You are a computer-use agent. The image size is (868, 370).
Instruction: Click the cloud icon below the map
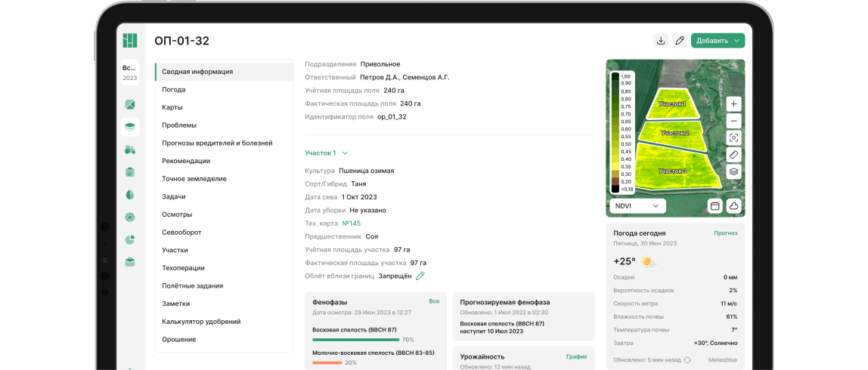click(733, 205)
